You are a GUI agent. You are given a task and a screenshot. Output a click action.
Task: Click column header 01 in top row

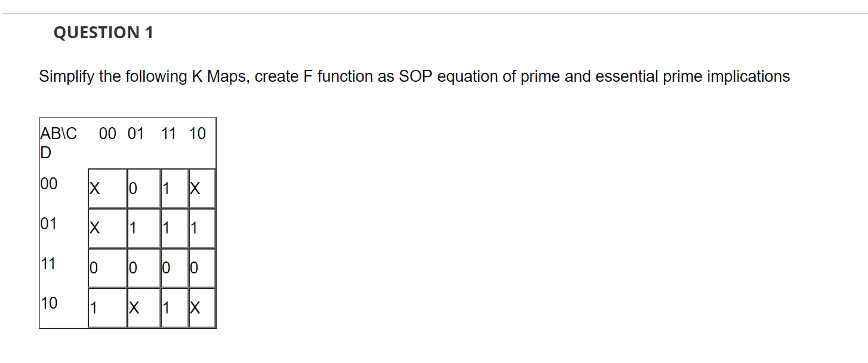136,134
